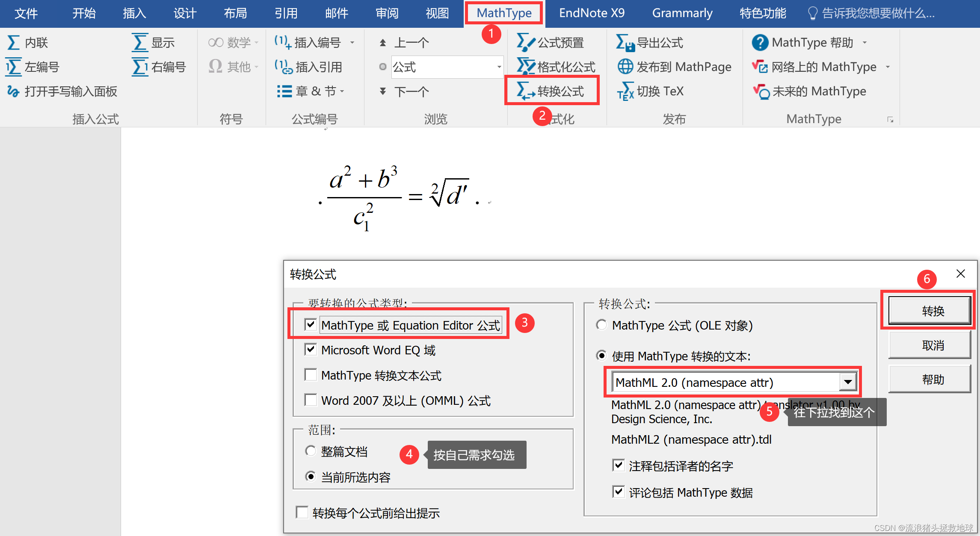Toggle MathType 或 Equation Editor 公式 checkbox
980x536 pixels.
pyautogui.click(x=311, y=325)
